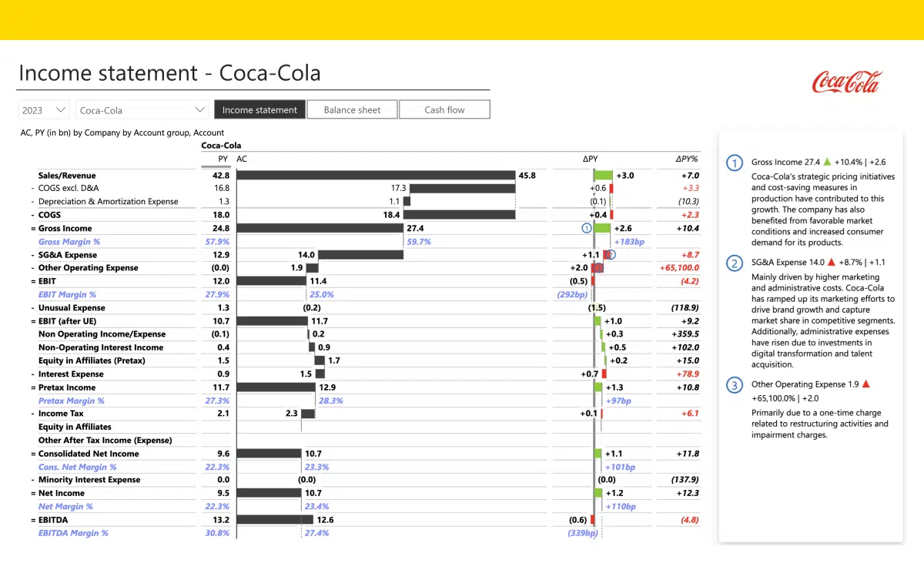The image size is (924, 570).
Task: Click the EBITDA row label
Action: pyautogui.click(x=54, y=519)
